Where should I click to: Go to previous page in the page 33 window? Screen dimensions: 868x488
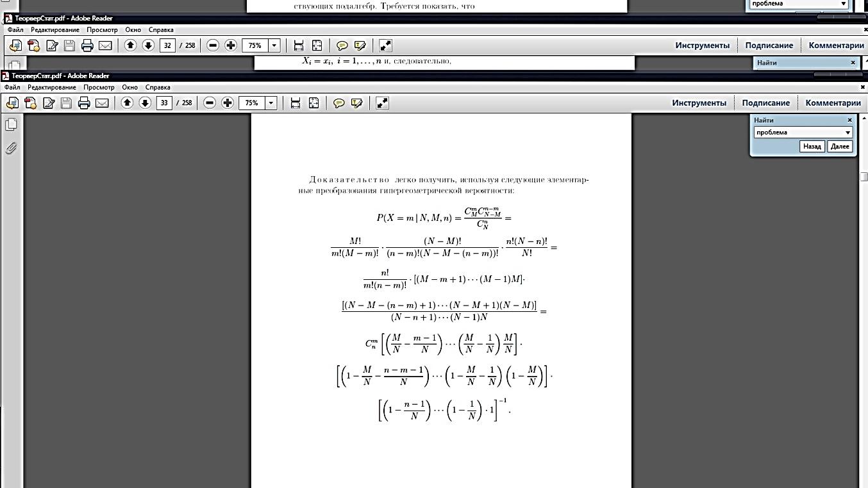pyautogui.click(x=127, y=102)
